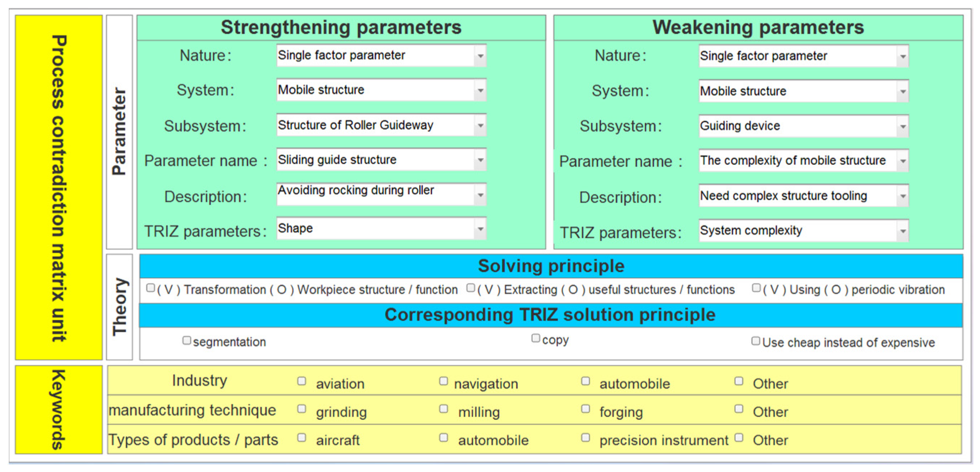The width and height of the screenshot is (980, 472).
Task: Select aviation under Industry keywords
Action: click(x=302, y=381)
